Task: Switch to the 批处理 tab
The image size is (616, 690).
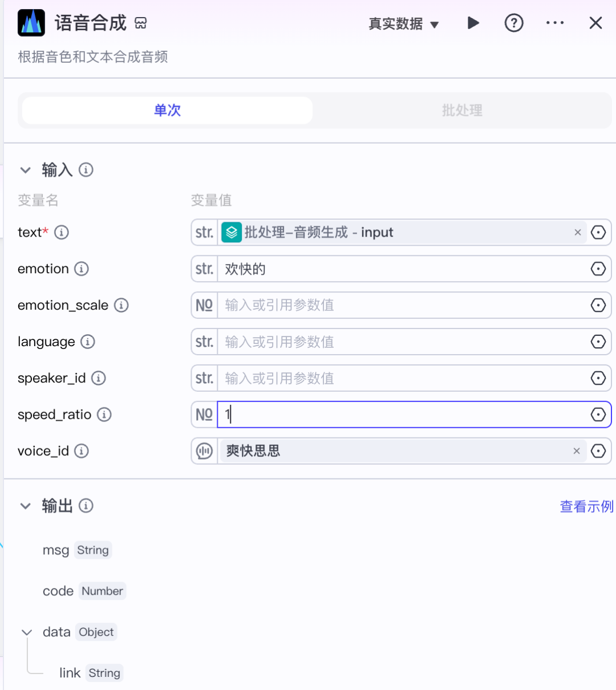Action: (x=462, y=110)
